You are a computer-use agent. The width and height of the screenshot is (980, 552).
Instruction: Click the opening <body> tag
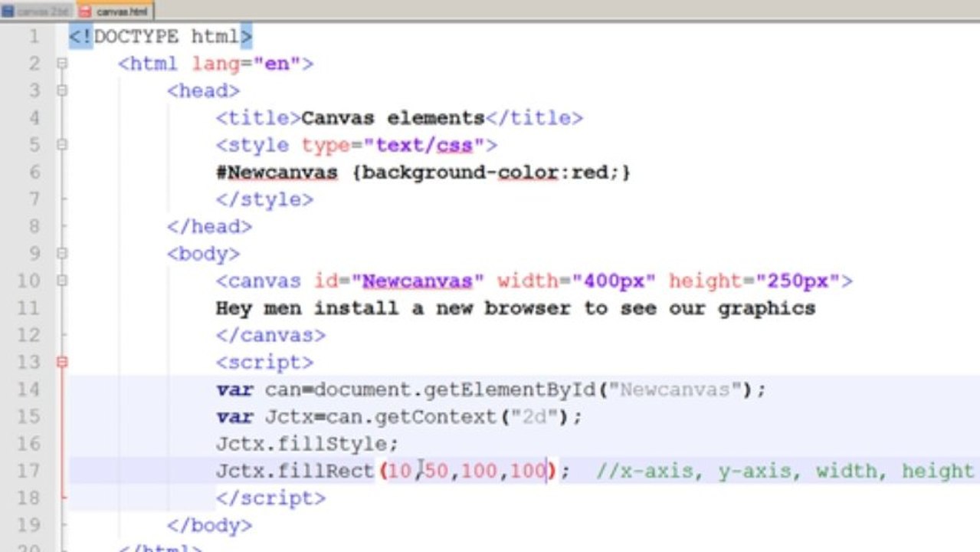203,254
